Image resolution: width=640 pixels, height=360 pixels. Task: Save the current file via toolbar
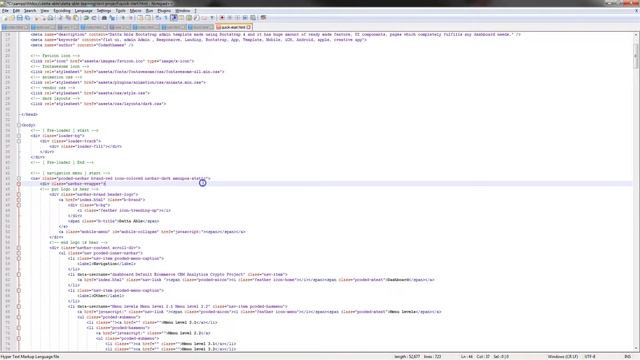pos(20,18)
